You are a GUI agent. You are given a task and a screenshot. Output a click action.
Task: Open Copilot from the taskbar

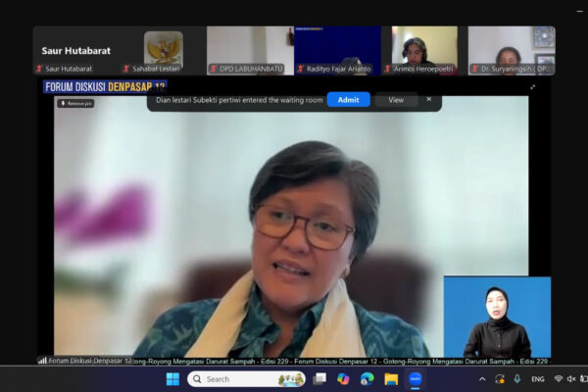tap(343, 379)
